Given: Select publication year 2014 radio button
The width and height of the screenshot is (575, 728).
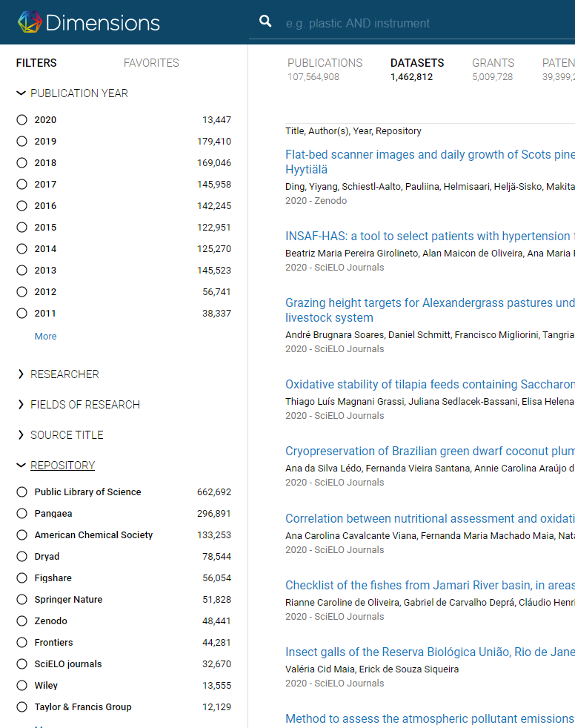Looking at the screenshot, I should tap(21, 249).
